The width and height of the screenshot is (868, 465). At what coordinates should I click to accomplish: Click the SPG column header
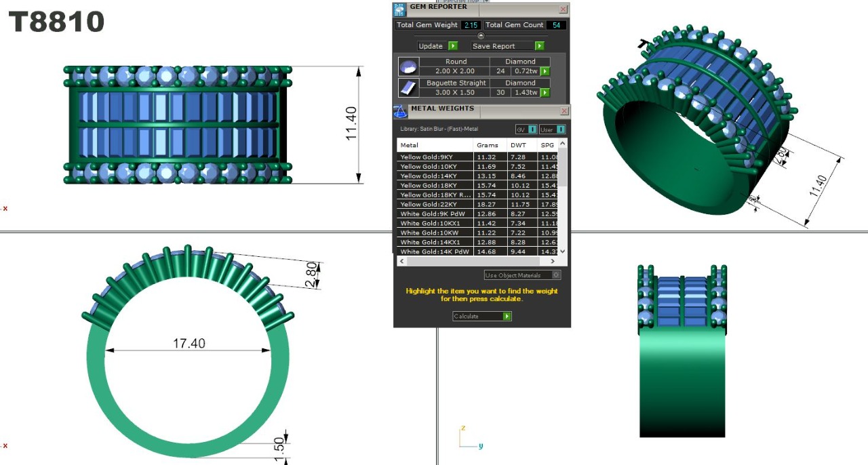coord(547,145)
